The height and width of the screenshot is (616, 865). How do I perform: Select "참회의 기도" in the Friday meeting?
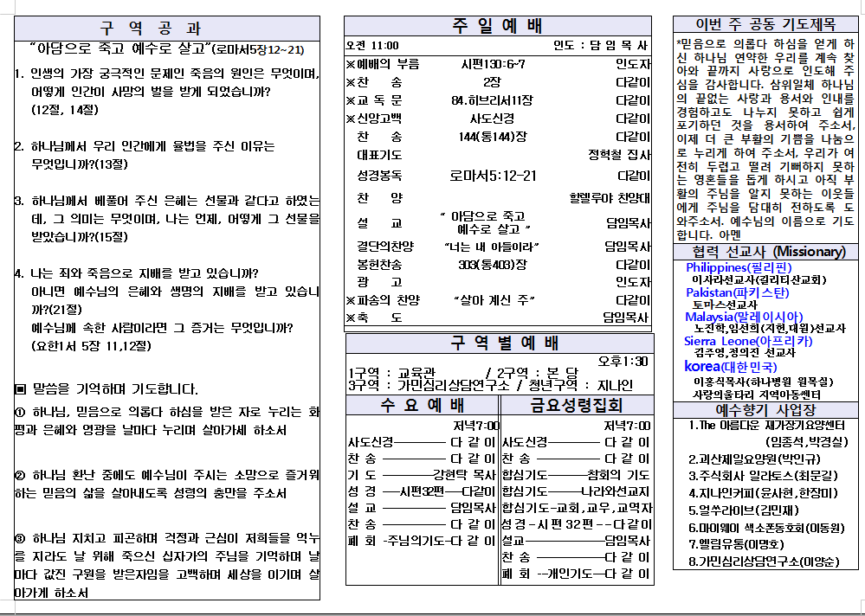point(618,475)
